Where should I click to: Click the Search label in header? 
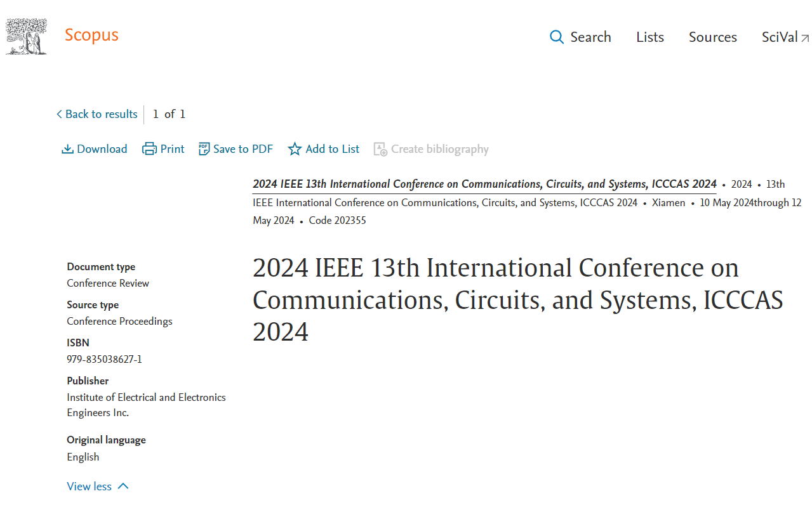[590, 37]
